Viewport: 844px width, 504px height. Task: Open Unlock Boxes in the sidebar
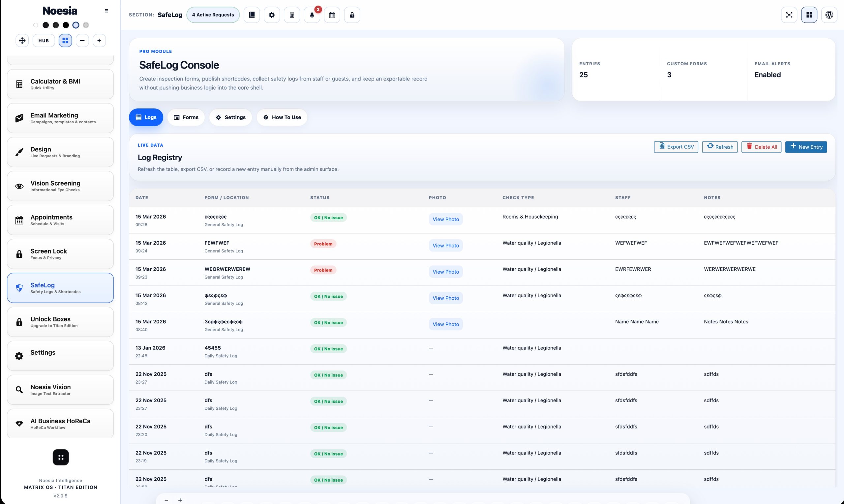tap(60, 322)
